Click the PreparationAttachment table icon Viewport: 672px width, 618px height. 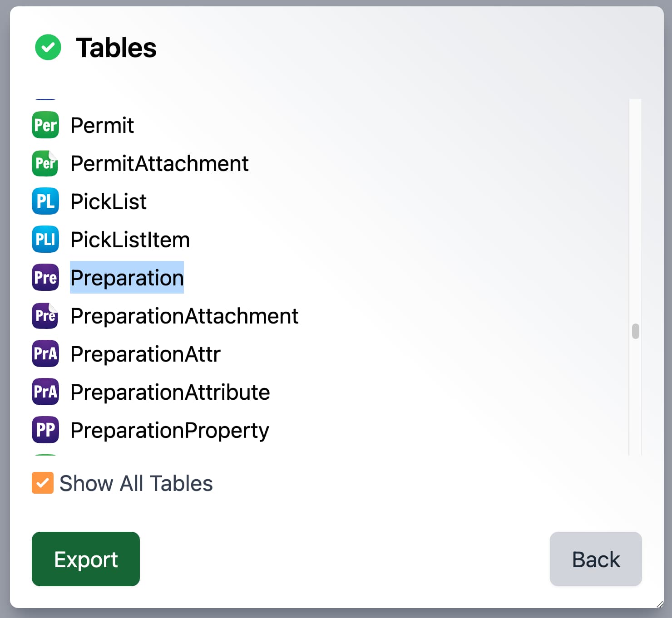click(x=45, y=316)
